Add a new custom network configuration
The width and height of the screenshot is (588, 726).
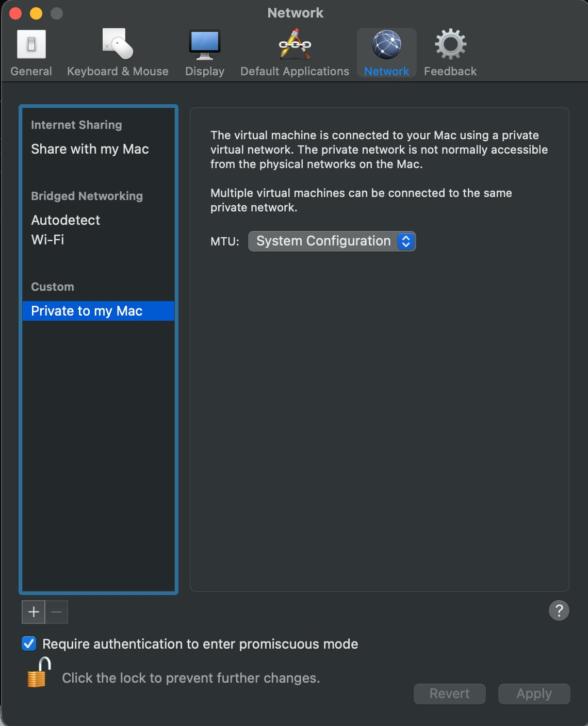pyautogui.click(x=33, y=612)
